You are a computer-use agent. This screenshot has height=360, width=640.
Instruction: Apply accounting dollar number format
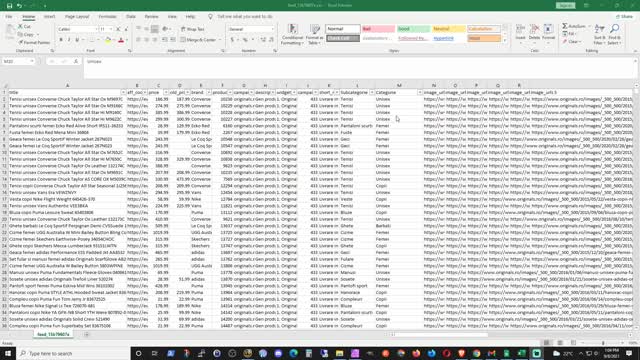point(232,40)
